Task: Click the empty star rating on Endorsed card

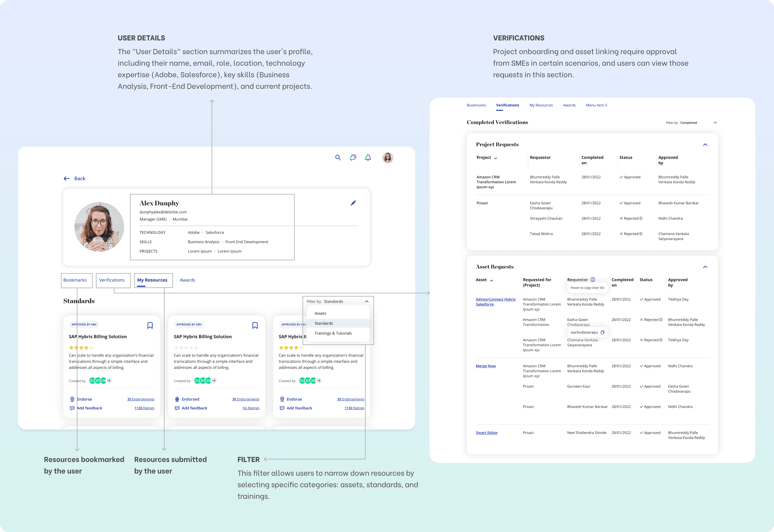Action: coord(186,348)
